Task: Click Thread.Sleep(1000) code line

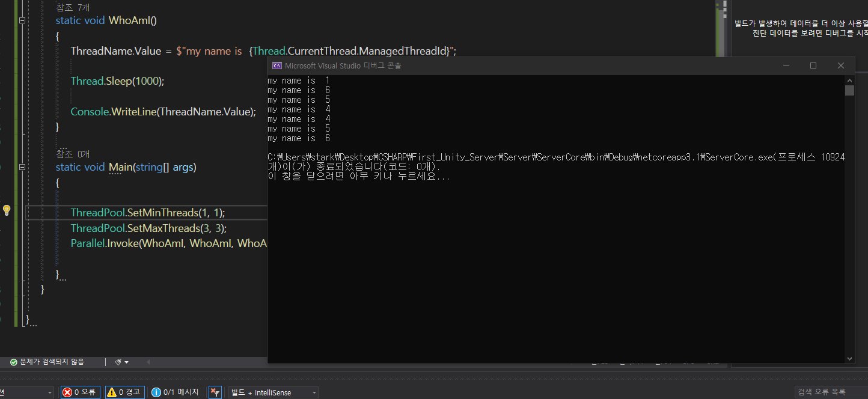Action: point(117,81)
